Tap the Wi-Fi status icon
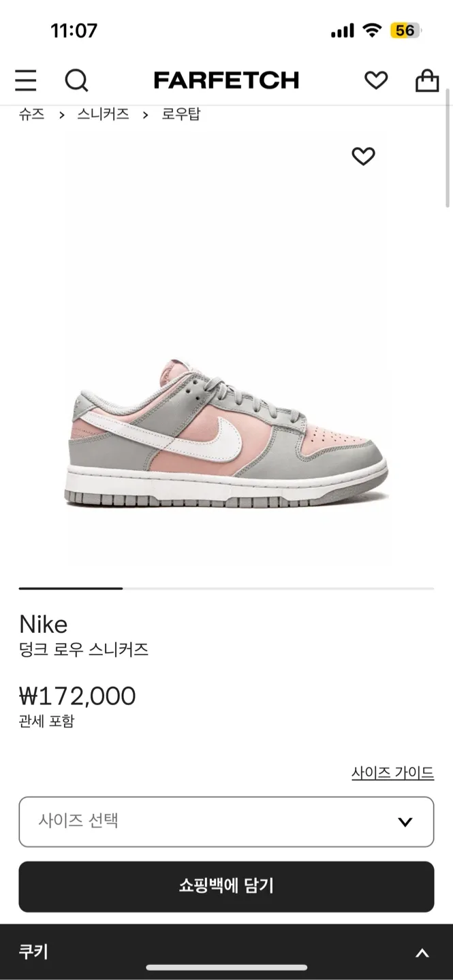The width and height of the screenshot is (453, 980). 372,31
